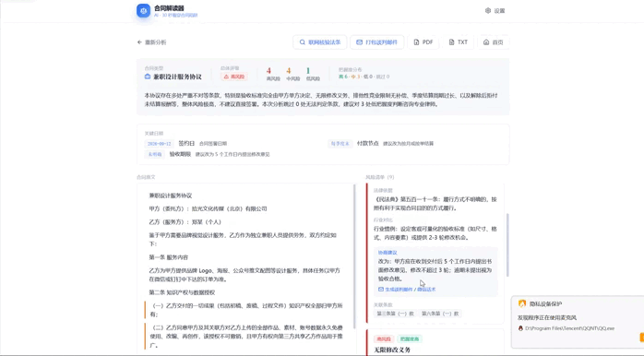The height and width of the screenshot is (356, 644).
Task: Click the green confidence tag beside 高风险
Action: (x=410, y=339)
